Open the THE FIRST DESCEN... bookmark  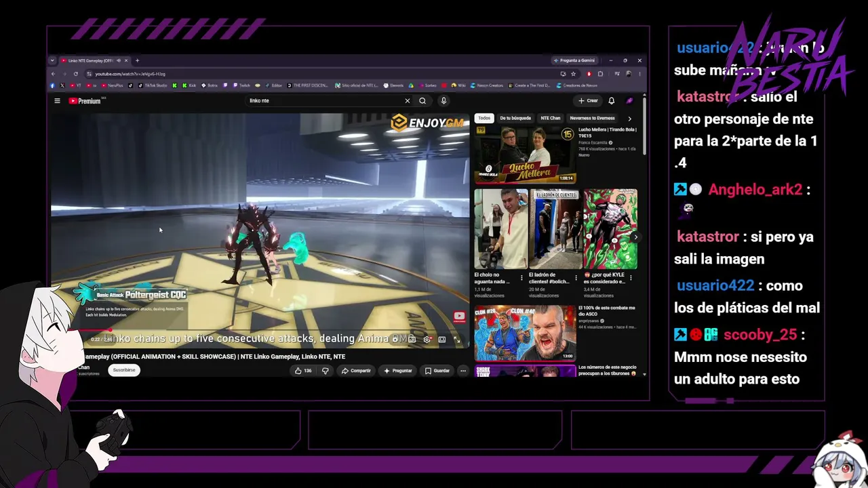pos(307,85)
